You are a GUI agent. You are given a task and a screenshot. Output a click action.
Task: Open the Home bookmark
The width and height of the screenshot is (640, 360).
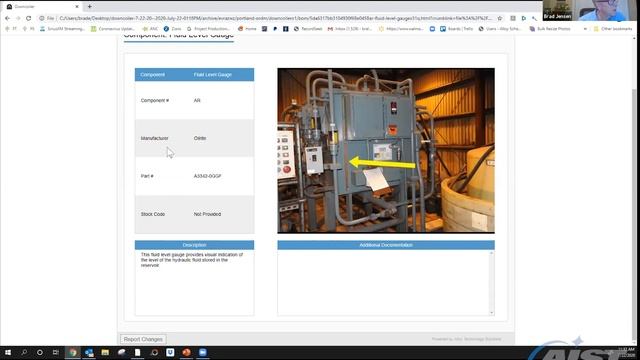pyautogui.click(x=247, y=29)
